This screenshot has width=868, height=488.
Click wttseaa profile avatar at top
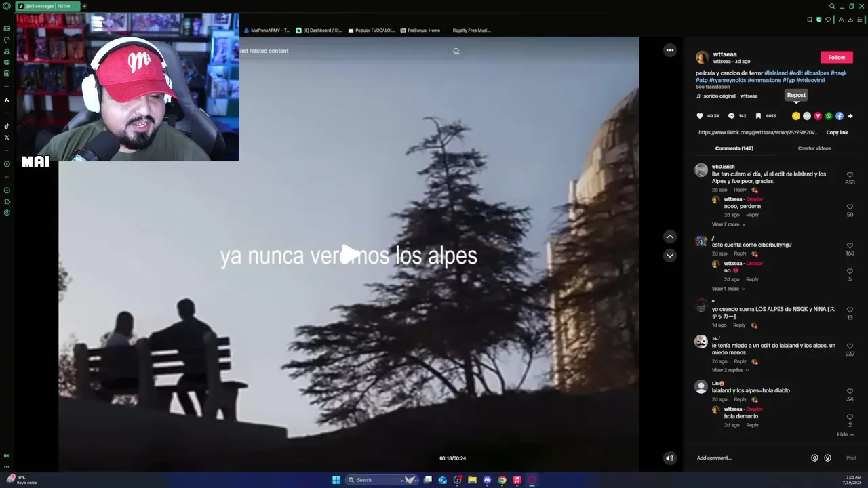[x=702, y=58]
